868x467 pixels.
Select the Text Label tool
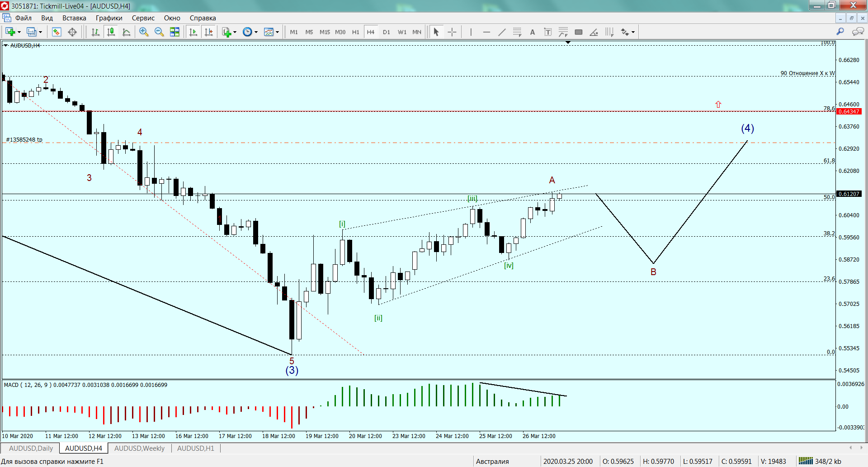[548, 32]
